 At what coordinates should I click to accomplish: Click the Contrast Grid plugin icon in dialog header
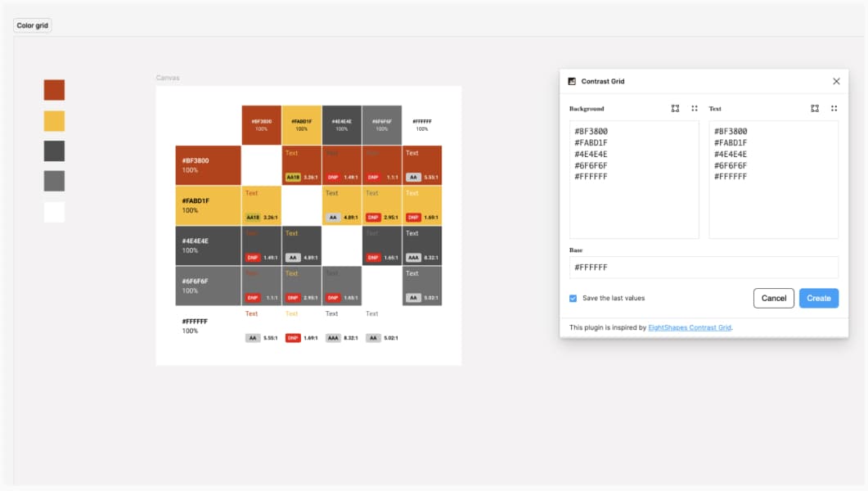pyautogui.click(x=573, y=81)
